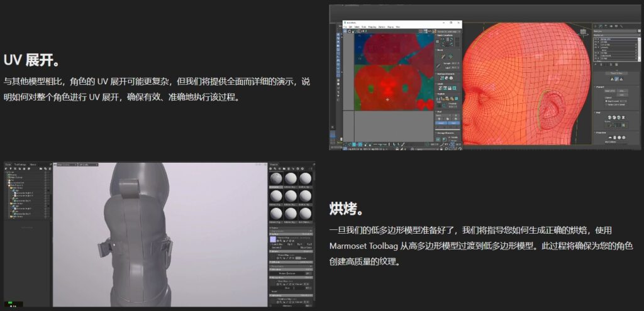Select the Vertex Color Channel radio button

coord(606,105)
